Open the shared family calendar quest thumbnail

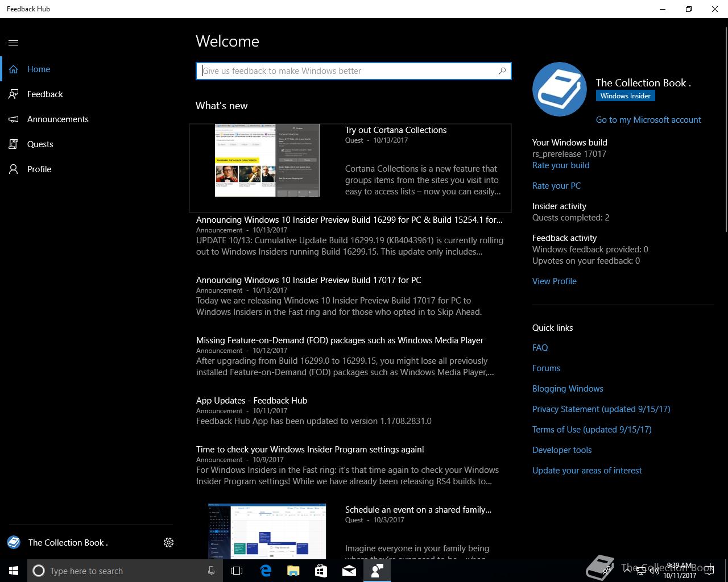(267, 531)
